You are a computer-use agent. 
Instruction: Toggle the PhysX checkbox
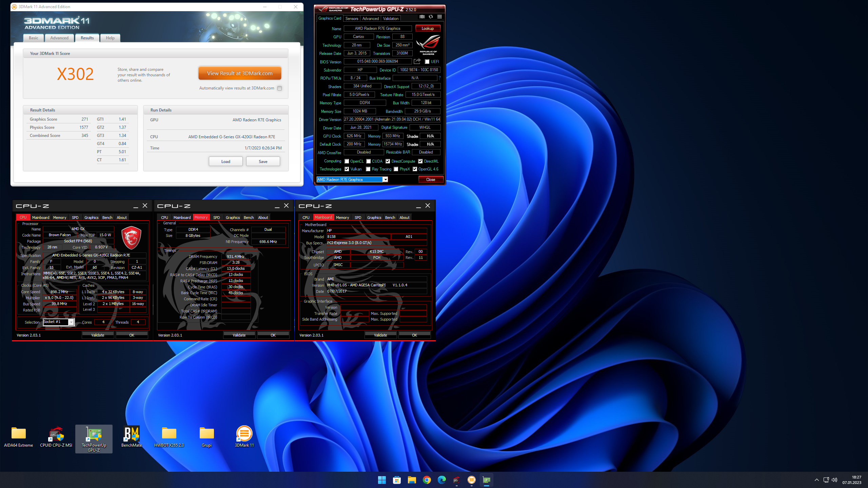(396, 169)
